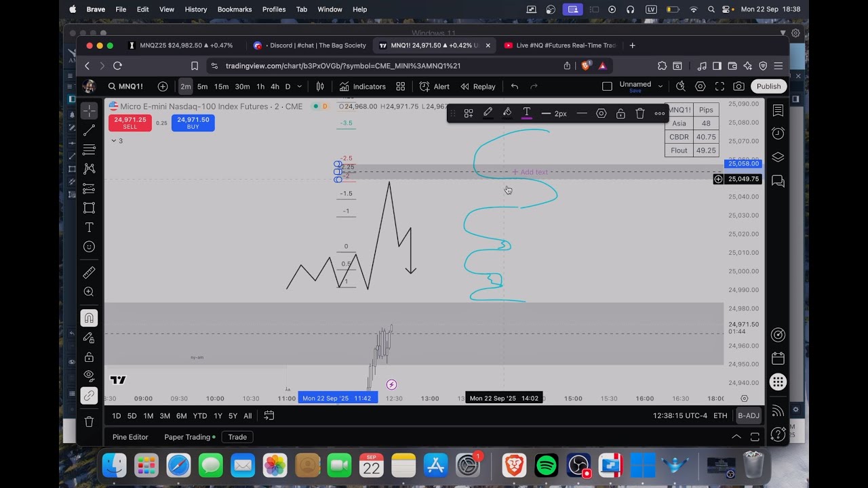Toggle B-ADJ back adjustment

tap(749, 415)
